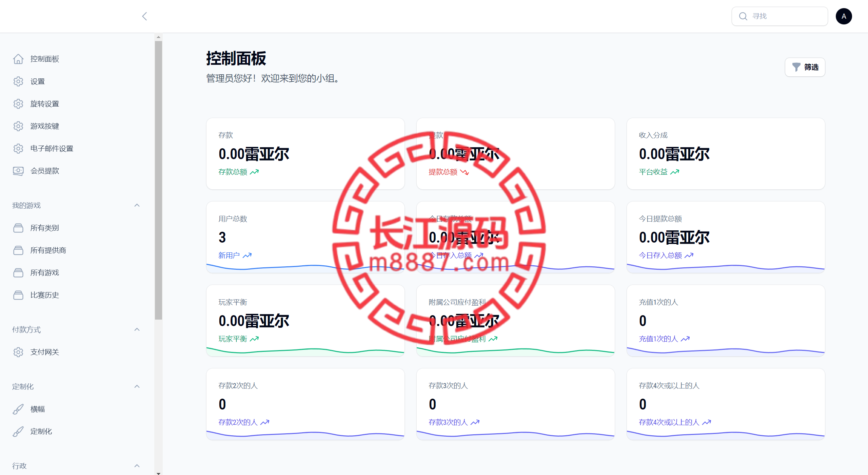Click the 提款总额 link

coord(443,172)
